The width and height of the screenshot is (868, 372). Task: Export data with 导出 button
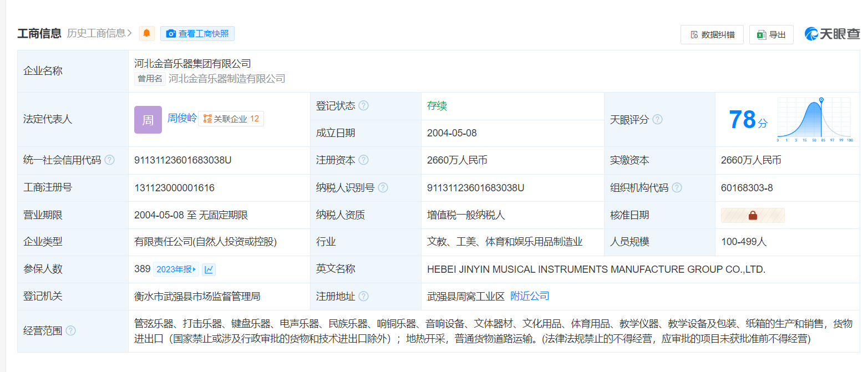[x=771, y=34]
